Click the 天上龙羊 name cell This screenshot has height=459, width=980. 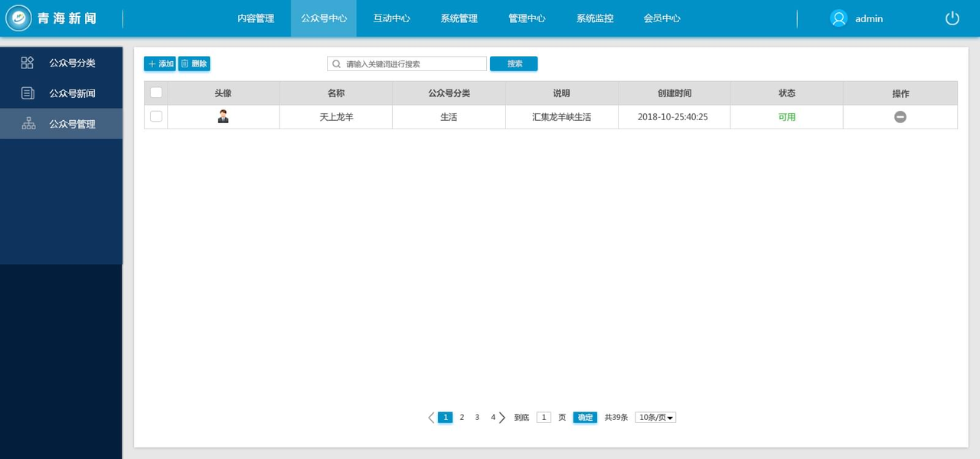(336, 117)
